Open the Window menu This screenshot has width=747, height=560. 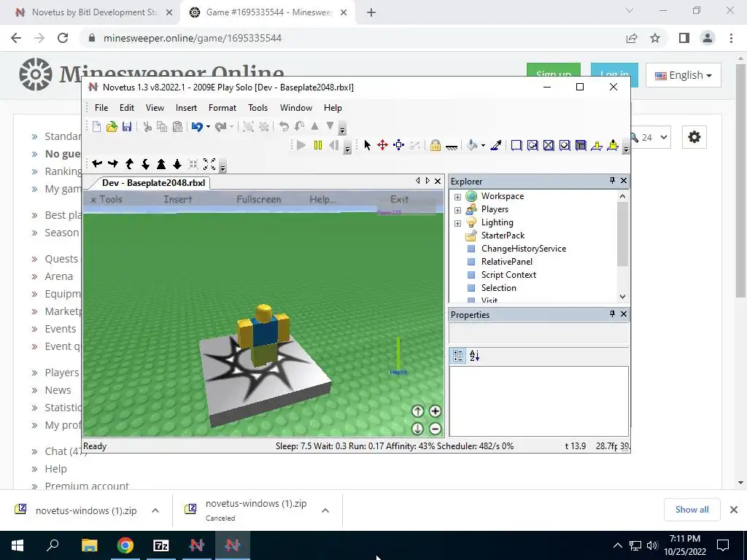point(296,108)
